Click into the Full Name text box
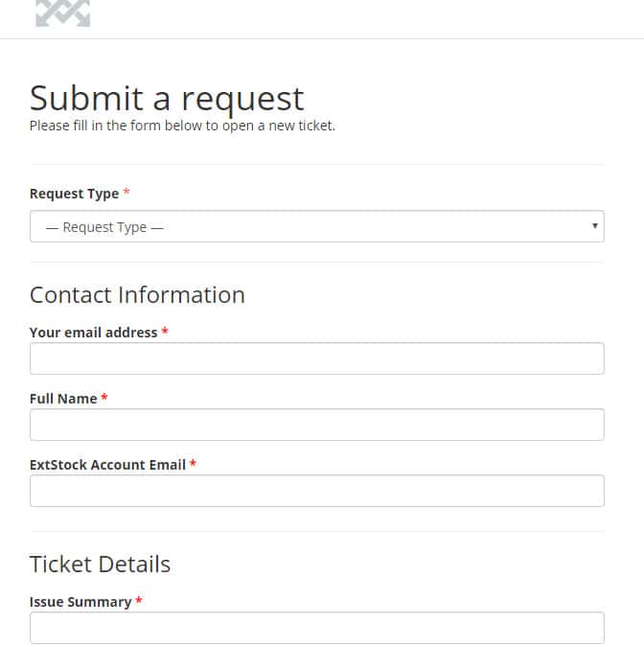The height and width of the screenshot is (647, 644). [316, 425]
